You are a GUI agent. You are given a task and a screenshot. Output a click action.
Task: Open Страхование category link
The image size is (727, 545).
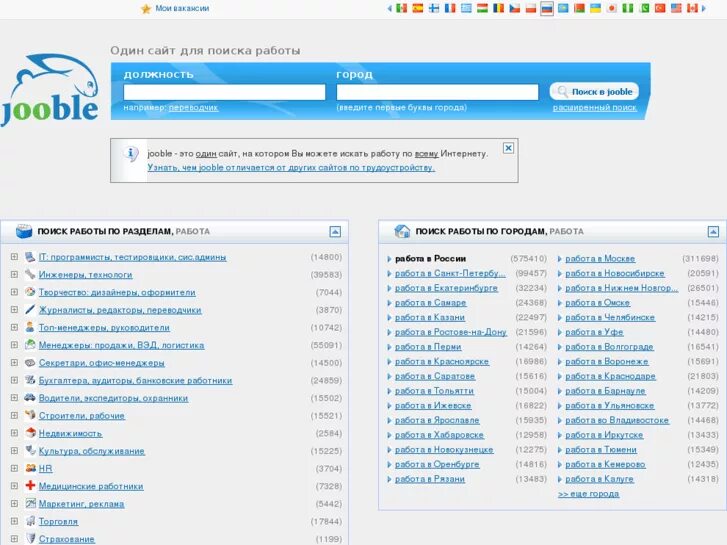[x=67, y=539]
